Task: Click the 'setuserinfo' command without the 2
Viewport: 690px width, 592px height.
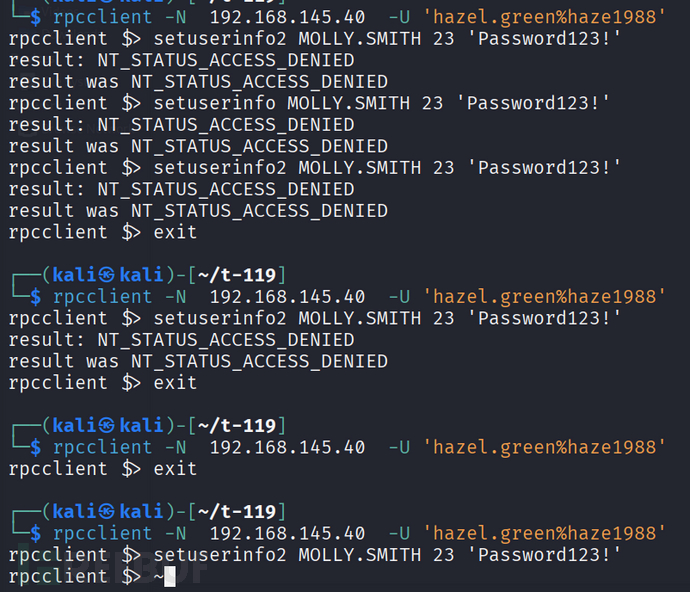Action: (x=214, y=103)
